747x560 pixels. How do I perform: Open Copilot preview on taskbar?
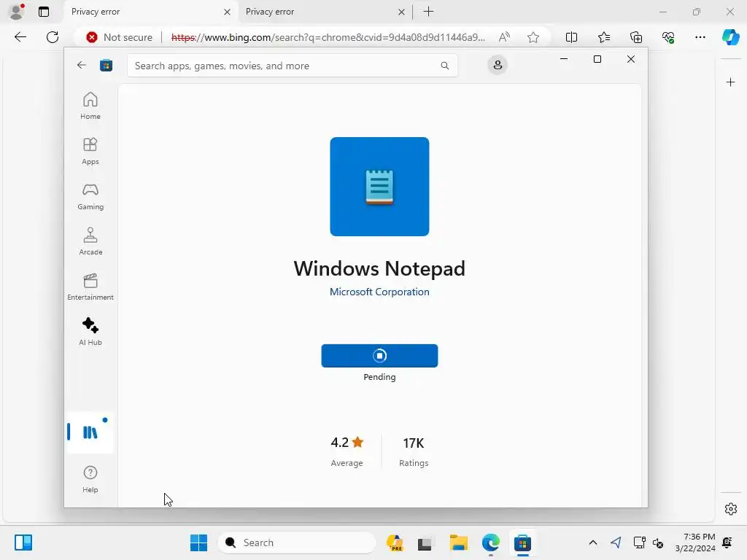(395, 542)
